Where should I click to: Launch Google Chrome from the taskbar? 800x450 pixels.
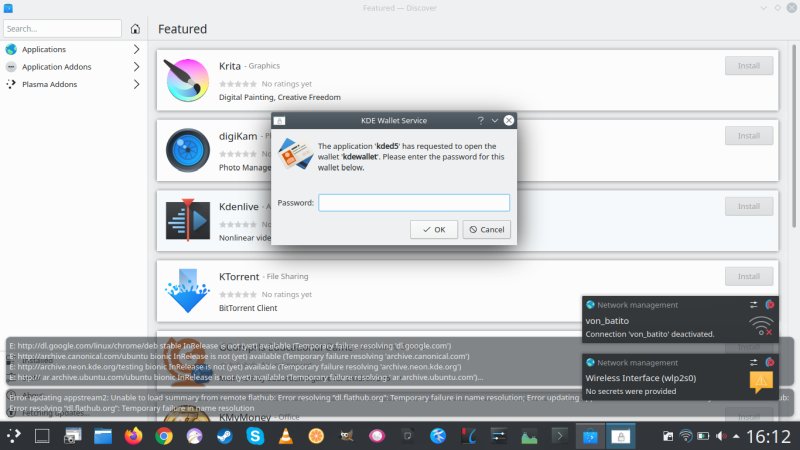coord(164,436)
